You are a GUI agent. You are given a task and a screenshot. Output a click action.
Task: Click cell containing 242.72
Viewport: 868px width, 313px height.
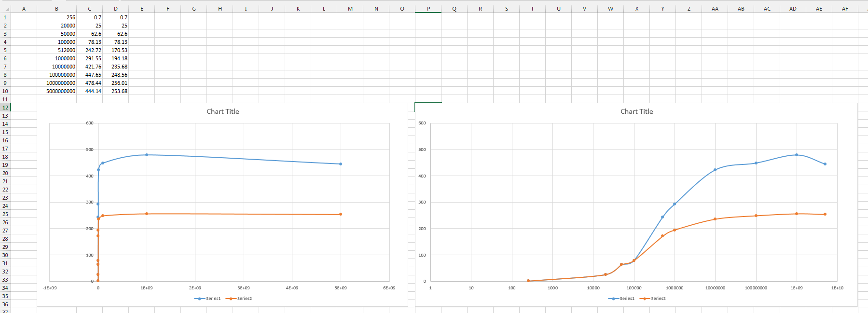point(90,50)
